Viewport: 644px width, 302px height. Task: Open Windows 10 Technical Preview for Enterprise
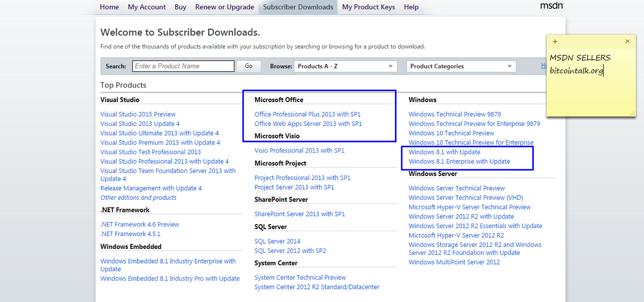click(471, 143)
